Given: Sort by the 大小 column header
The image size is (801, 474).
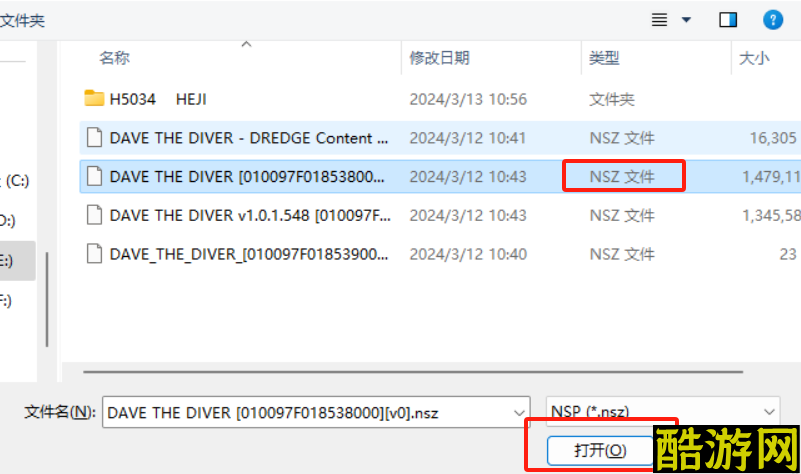Looking at the screenshot, I should coord(754,58).
